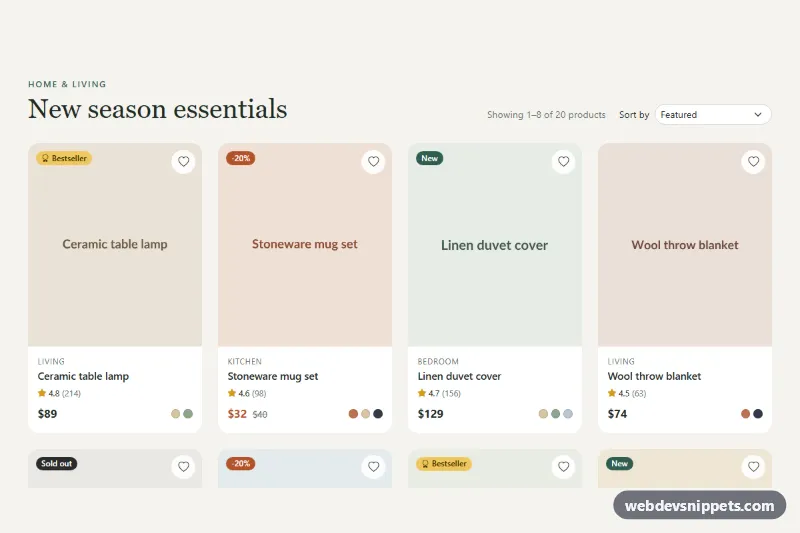The image size is (800, 533).
Task: Click the New badge on Linen duvet cover
Action: [430, 158]
